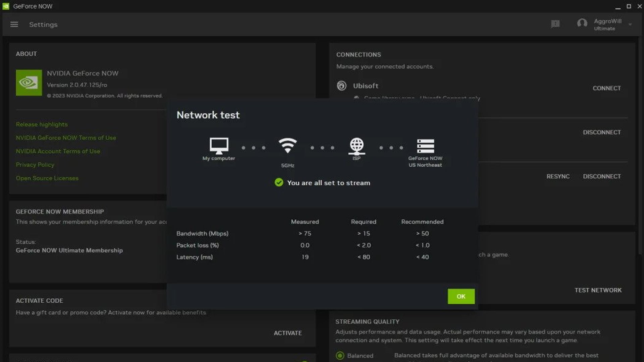Viewport: 644px width, 362px height.
Task: Confirm network test with OK button
Action: pos(461,296)
